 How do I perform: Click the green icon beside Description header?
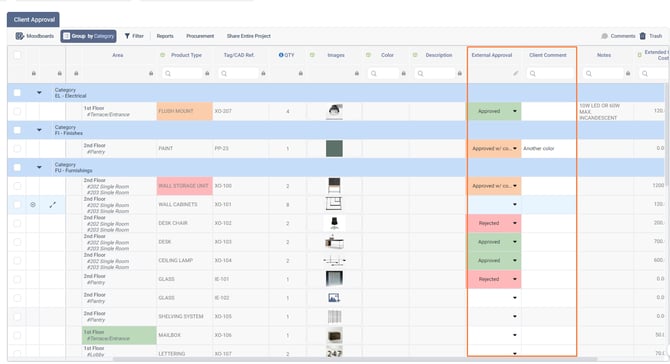tap(415, 55)
